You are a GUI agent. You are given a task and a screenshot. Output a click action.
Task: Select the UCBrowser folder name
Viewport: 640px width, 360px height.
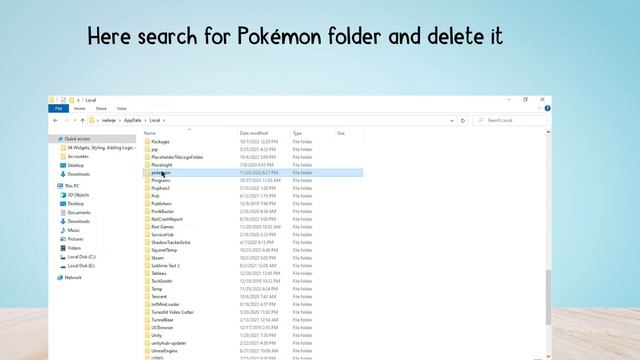coord(162,328)
